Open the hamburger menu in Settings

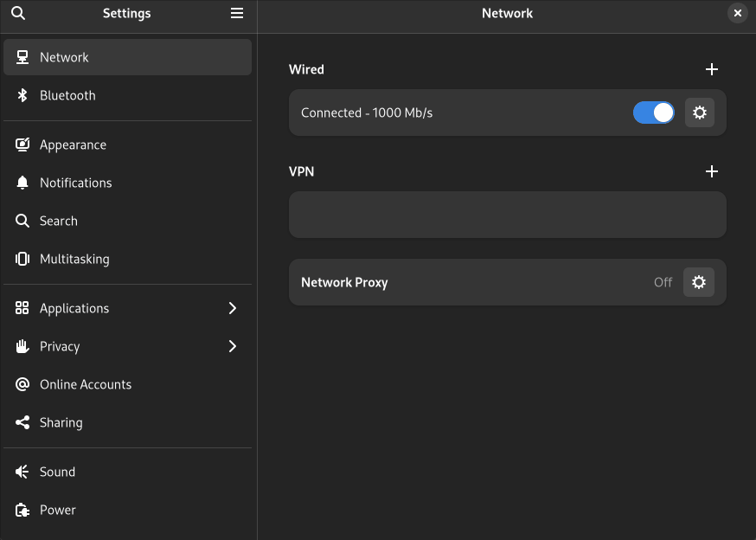pos(236,13)
